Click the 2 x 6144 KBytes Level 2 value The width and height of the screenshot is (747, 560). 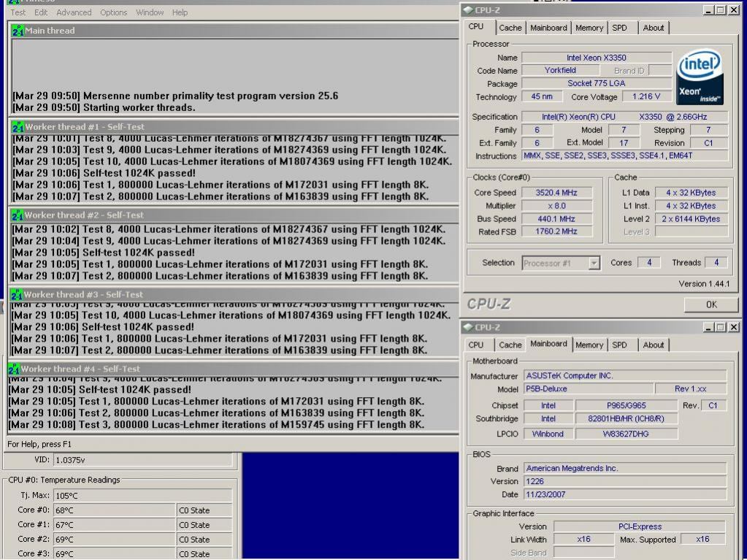[x=691, y=219]
